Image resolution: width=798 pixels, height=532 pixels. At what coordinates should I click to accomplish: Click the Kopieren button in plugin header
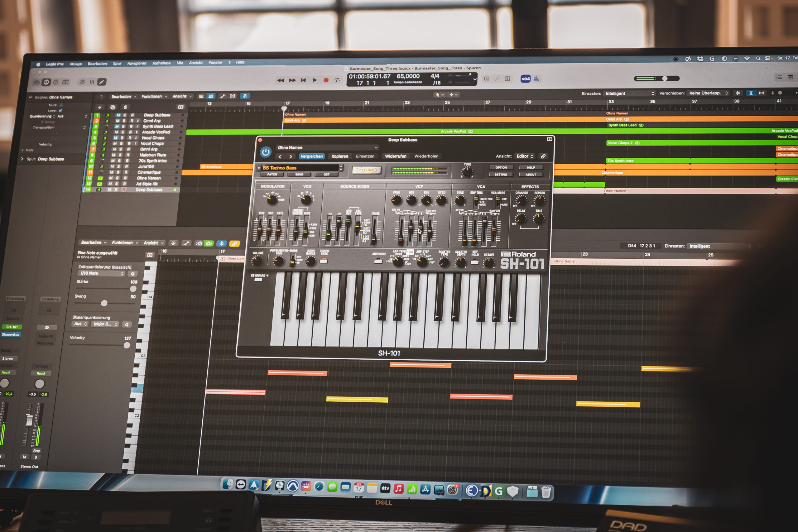(x=340, y=156)
